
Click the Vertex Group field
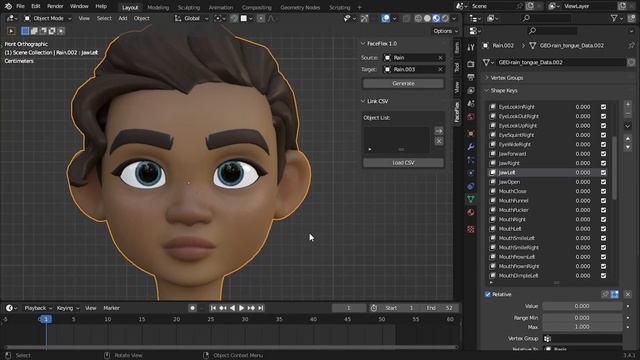582,339
